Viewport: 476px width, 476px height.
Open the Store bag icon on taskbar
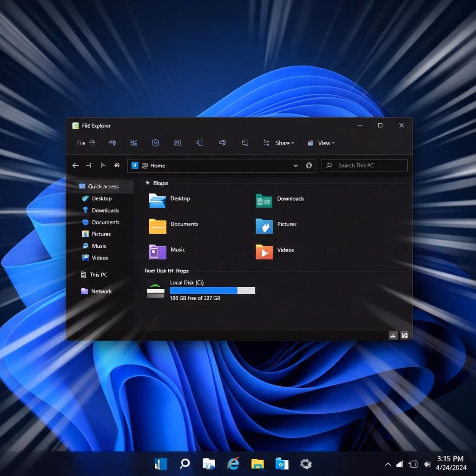pyautogui.click(x=282, y=464)
